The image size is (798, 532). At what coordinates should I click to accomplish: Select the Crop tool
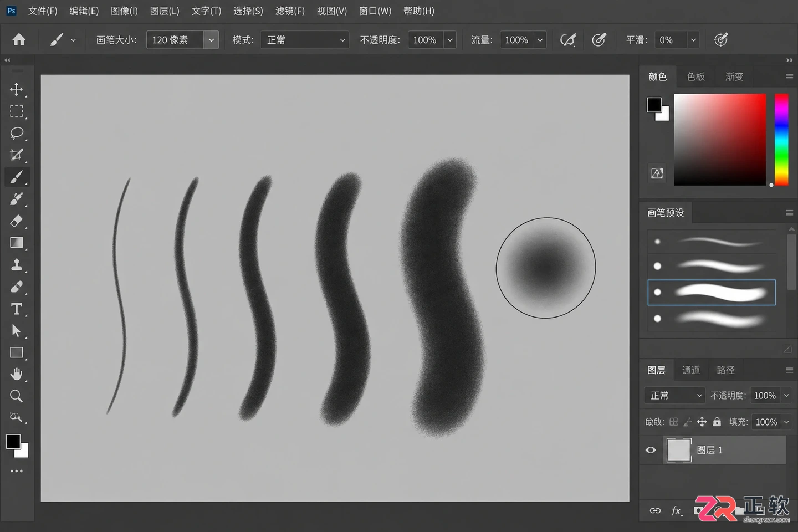(17, 155)
